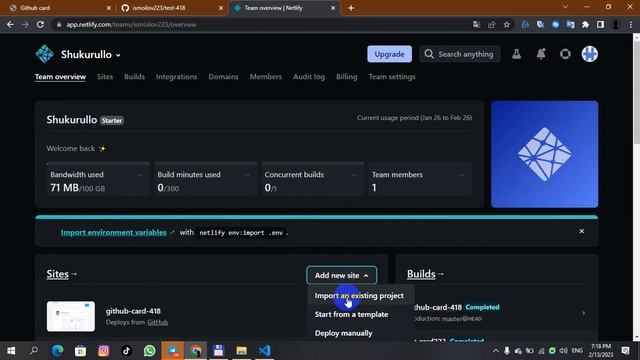The width and height of the screenshot is (640, 360).
Task: Click the Search anything field
Action: pos(460,54)
